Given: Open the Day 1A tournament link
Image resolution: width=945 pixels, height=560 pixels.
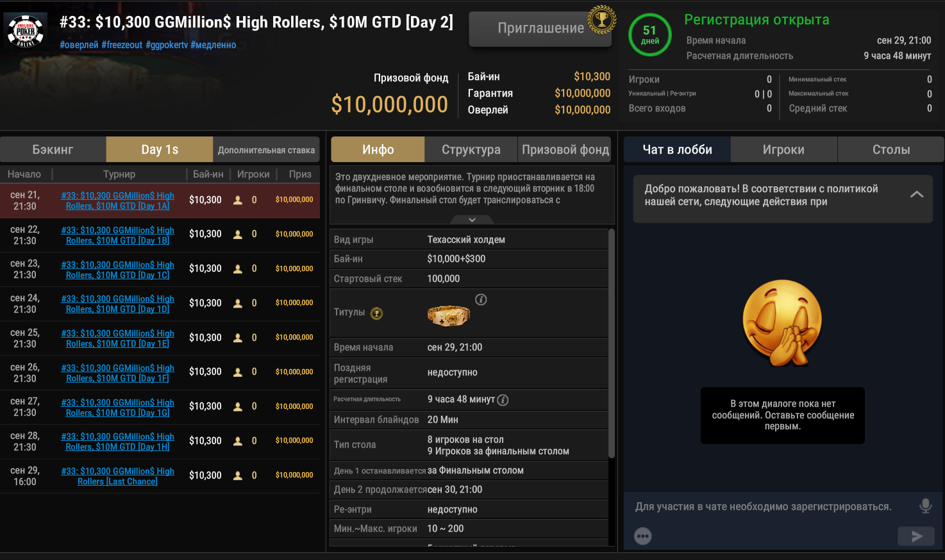Looking at the screenshot, I should point(118,201).
